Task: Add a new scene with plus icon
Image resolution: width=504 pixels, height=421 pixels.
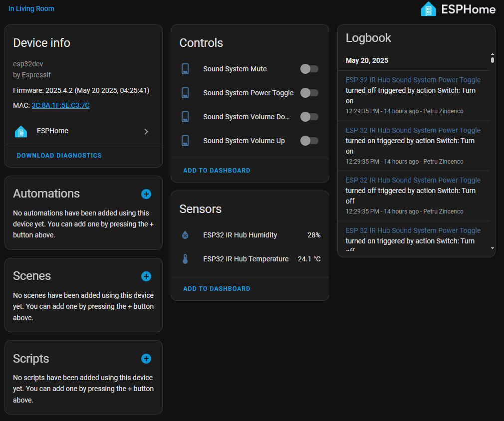Action: (x=146, y=276)
